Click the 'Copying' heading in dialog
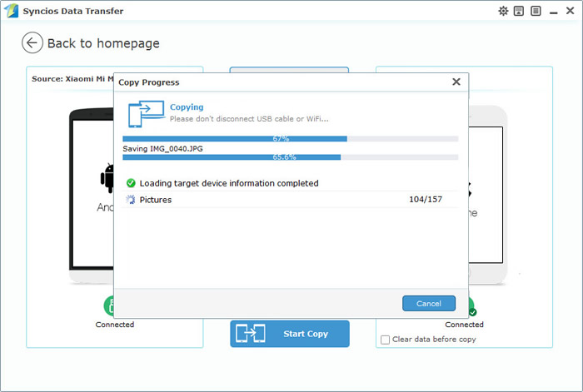Screen dimensions: 583x392 187,107
